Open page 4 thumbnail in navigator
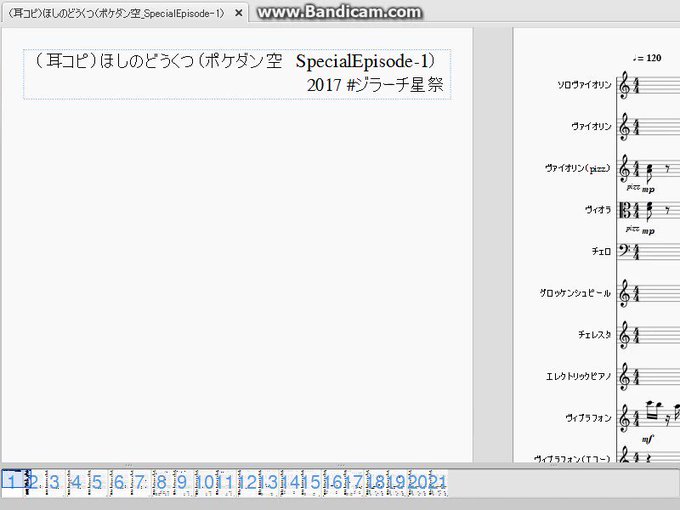680x510 pixels. (x=76, y=483)
